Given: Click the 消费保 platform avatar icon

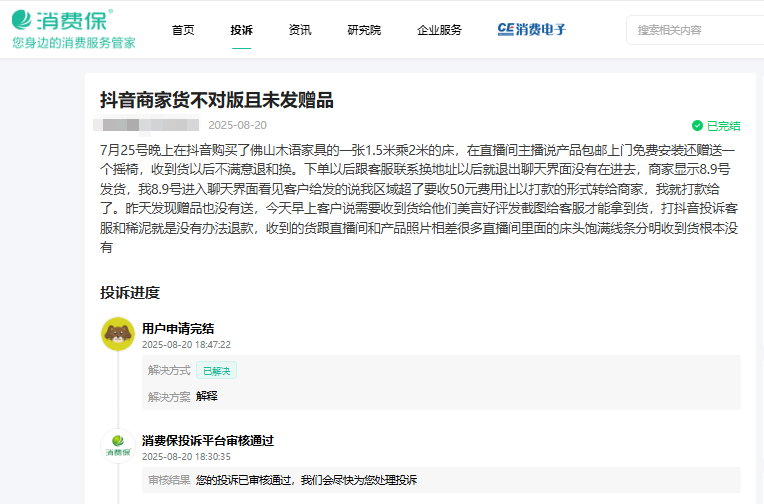Looking at the screenshot, I should pyautogui.click(x=118, y=446).
